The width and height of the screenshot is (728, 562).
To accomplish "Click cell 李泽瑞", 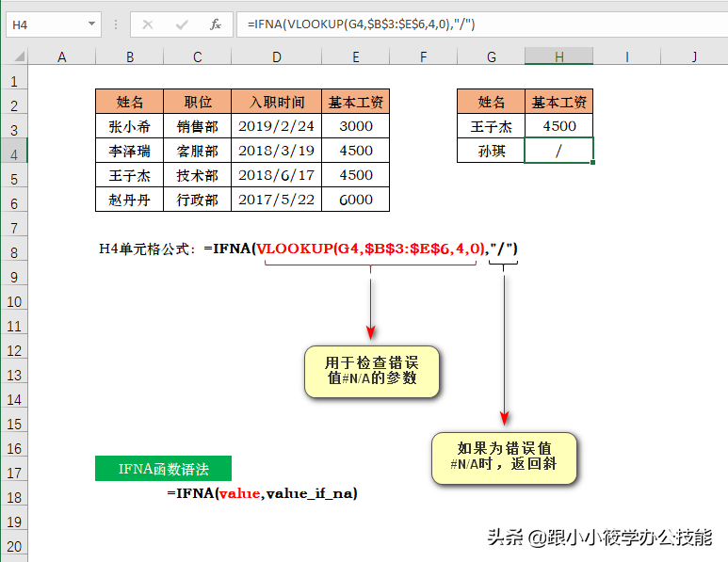I will point(130,151).
